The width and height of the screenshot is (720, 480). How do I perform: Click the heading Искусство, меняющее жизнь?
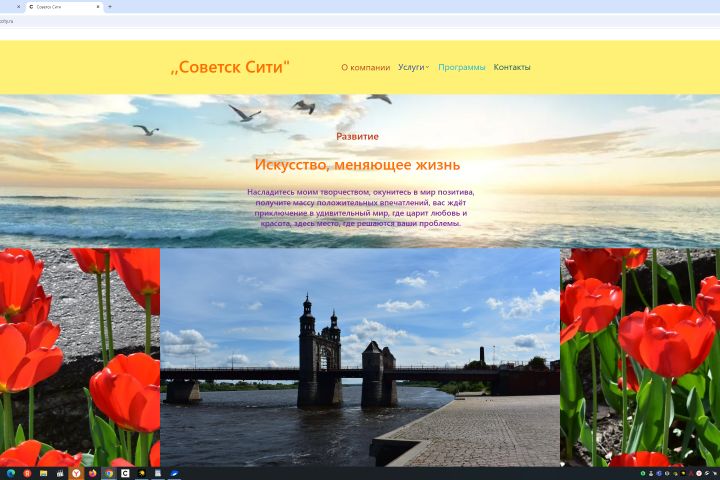357,164
